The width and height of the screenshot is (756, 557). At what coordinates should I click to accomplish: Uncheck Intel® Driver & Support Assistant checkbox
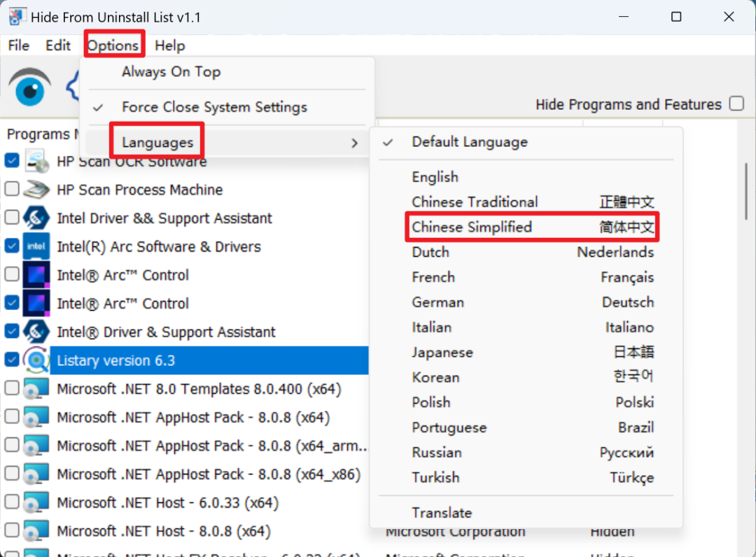12,331
